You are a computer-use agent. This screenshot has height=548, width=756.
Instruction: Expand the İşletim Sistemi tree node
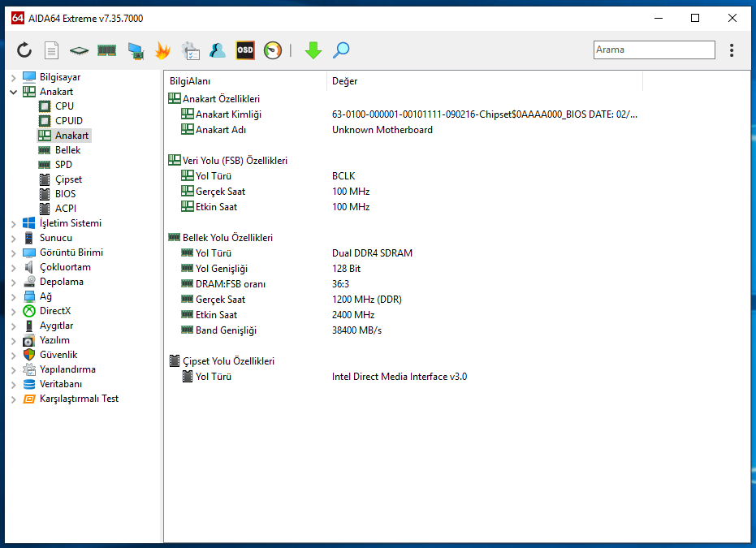[x=13, y=223]
